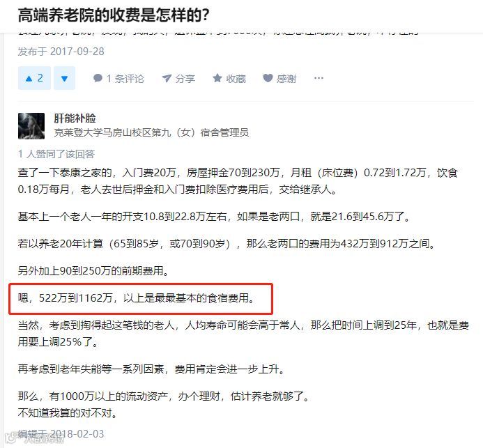Click the 不知道我算的对不对 closing line
This screenshot has height=448, width=483.
[68, 413]
